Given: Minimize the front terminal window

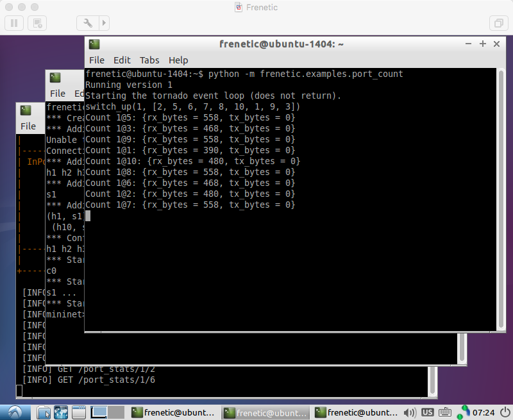Looking at the screenshot, I should [x=469, y=44].
